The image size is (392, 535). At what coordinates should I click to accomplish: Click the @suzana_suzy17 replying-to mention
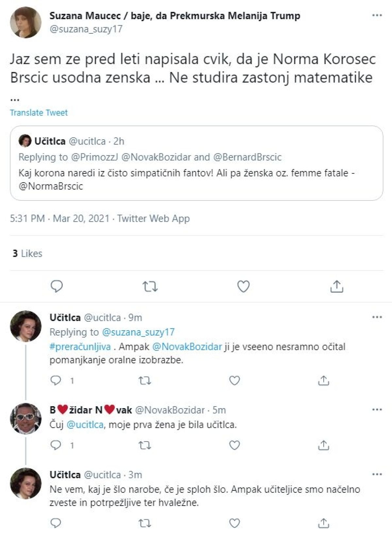pos(139,332)
